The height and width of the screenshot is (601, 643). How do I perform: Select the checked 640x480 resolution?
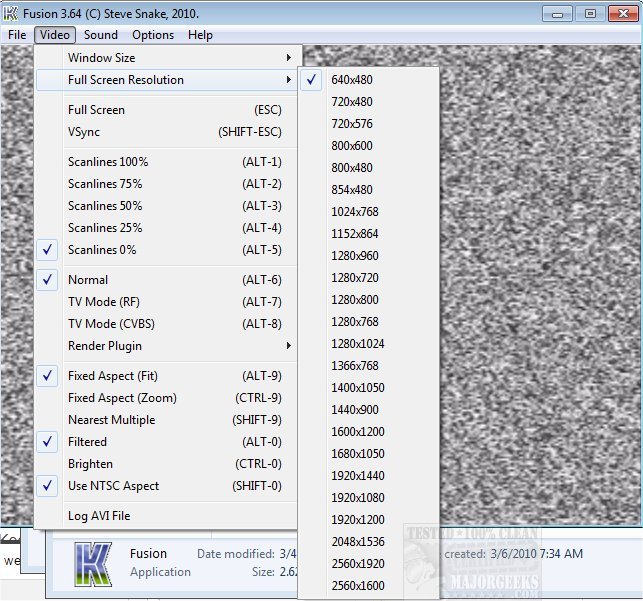pyautogui.click(x=369, y=80)
